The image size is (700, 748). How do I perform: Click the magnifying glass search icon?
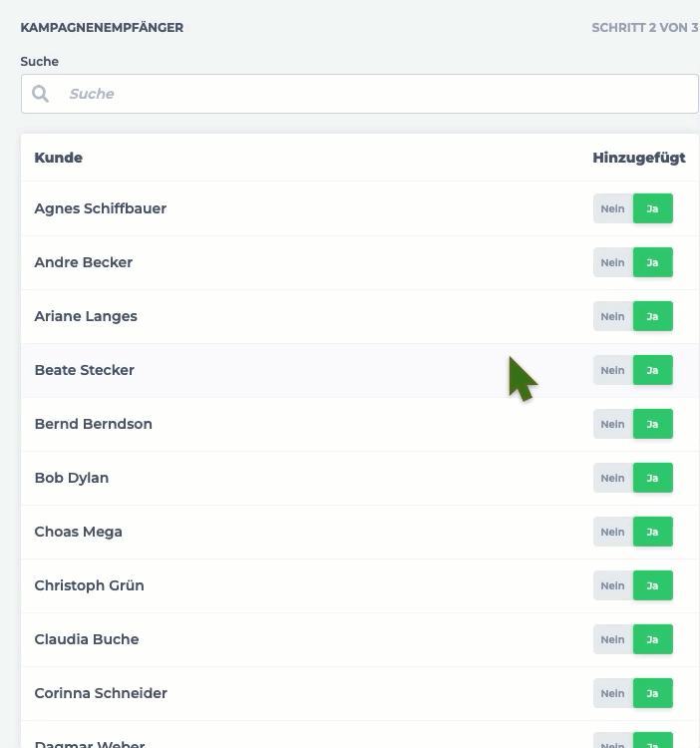click(40, 94)
